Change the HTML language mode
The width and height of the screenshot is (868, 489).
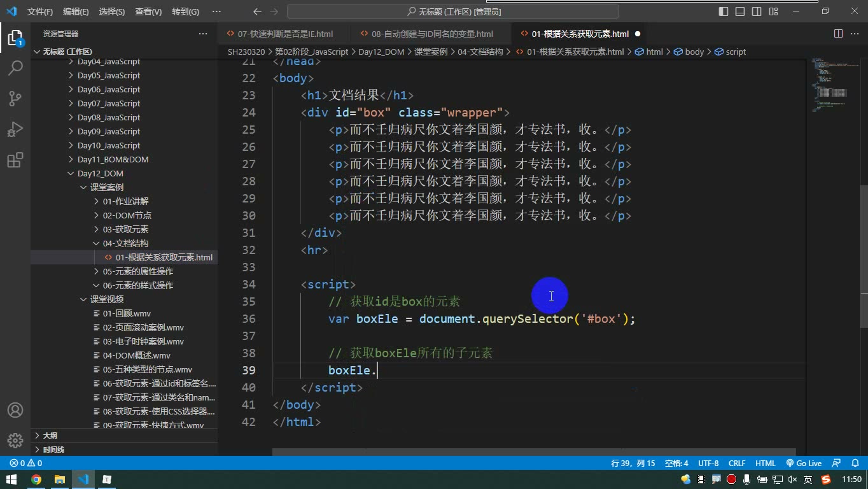point(766,463)
